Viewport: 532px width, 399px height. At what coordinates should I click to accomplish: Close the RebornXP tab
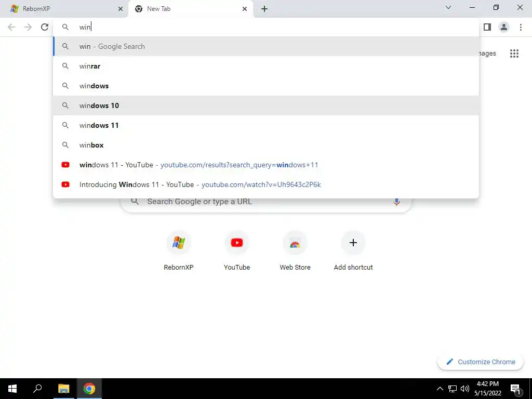pos(120,9)
